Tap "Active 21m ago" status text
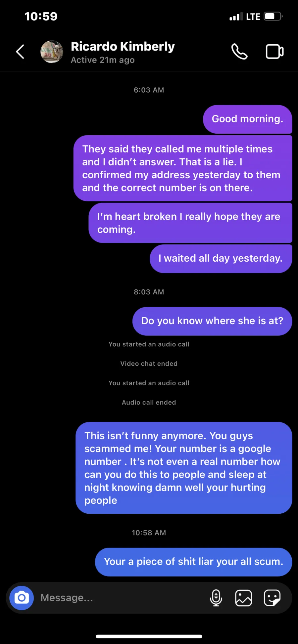The height and width of the screenshot is (644, 298). [103, 60]
